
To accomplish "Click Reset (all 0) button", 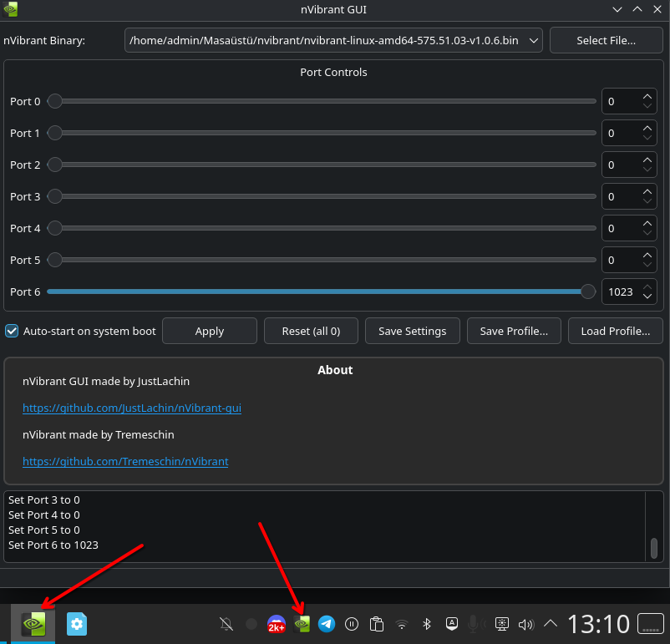I will pyautogui.click(x=311, y=331).
